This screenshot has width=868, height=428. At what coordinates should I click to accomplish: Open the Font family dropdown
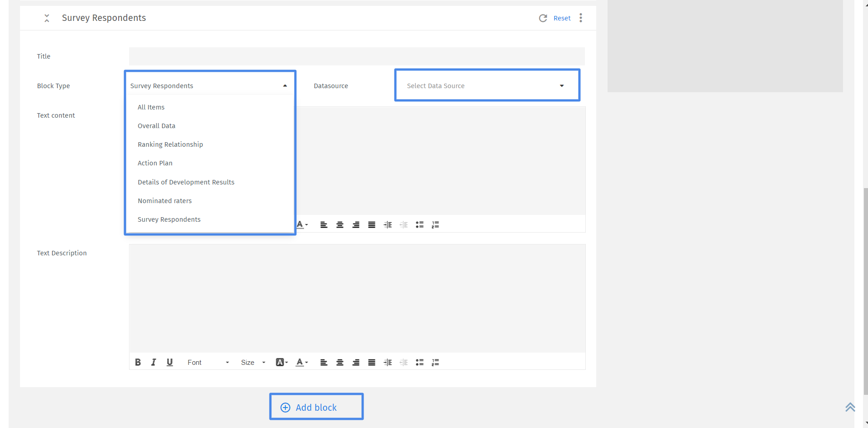tap(207, 362)
